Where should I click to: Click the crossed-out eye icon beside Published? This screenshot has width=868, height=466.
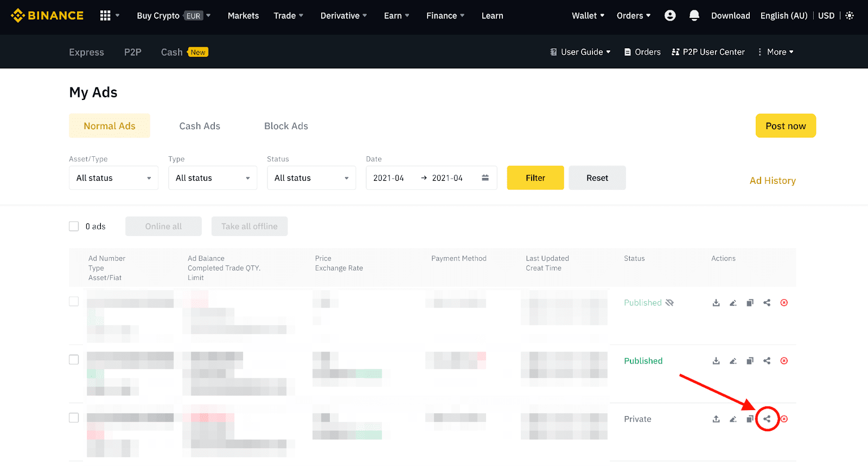click(x=669, y=303)
